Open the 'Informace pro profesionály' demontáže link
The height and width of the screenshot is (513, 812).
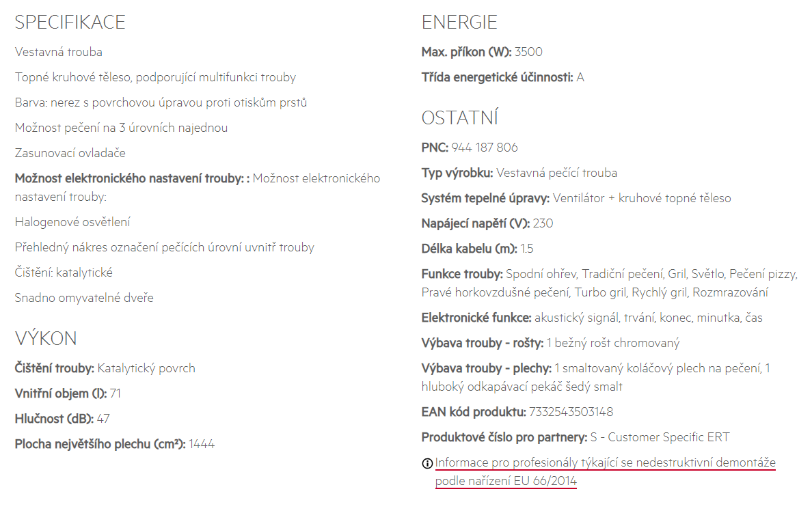pyautogui.click(x=606, y=462)
